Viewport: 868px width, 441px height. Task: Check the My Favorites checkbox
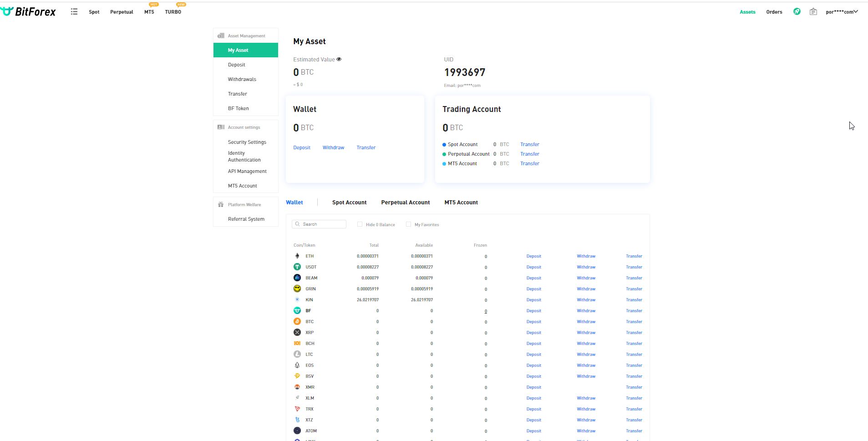point(408,224)
